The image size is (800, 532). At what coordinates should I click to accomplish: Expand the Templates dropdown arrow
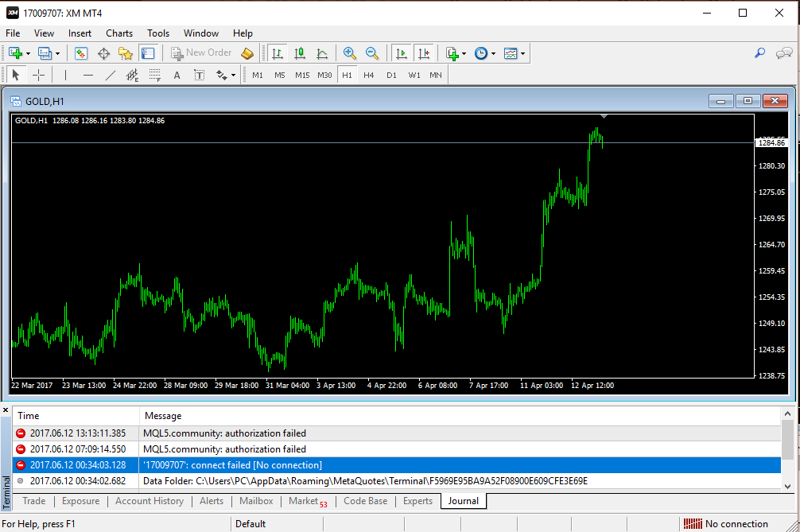click(x=523, y=53)
